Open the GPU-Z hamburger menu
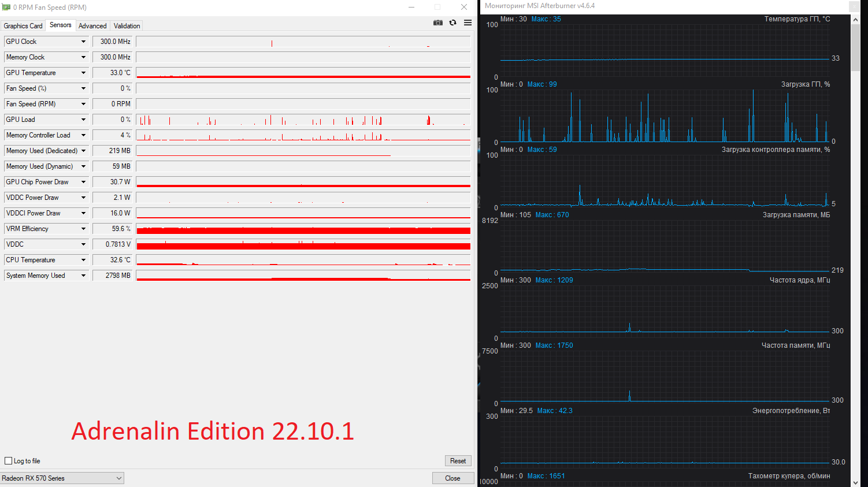868x487 pixels. click(468, 23)
